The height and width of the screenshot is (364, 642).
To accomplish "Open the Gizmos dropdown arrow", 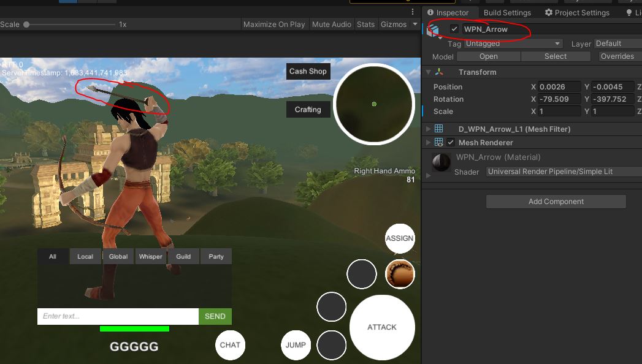I will 415,24.
